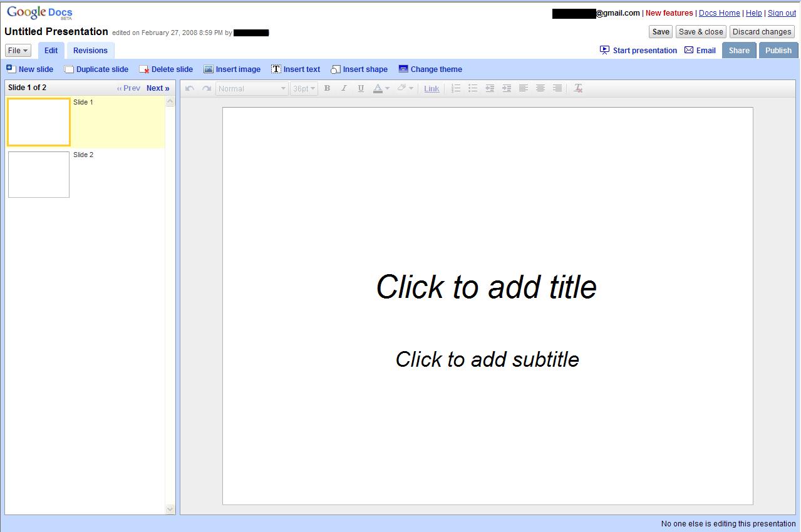Click the 'No one else is editing' status text
The image size is (801, 532).
(x=728, y=524)
